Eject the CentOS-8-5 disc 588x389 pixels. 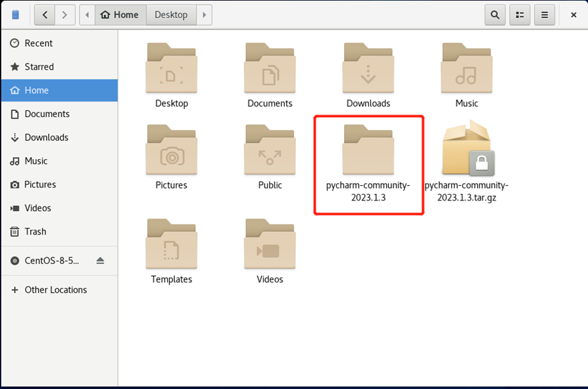point(100,261)
